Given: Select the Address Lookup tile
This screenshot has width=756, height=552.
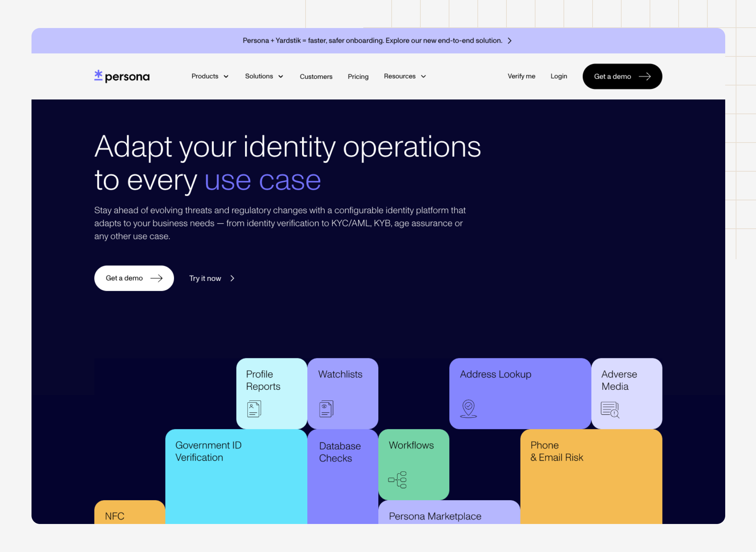Looking at the screenshot, I should click(x=520, y=393).
